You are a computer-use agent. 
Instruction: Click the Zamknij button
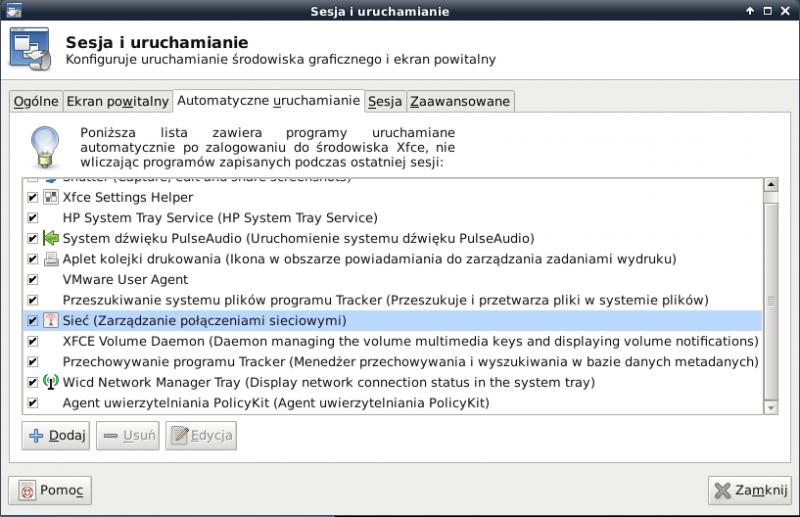click(x=750, y=490)
